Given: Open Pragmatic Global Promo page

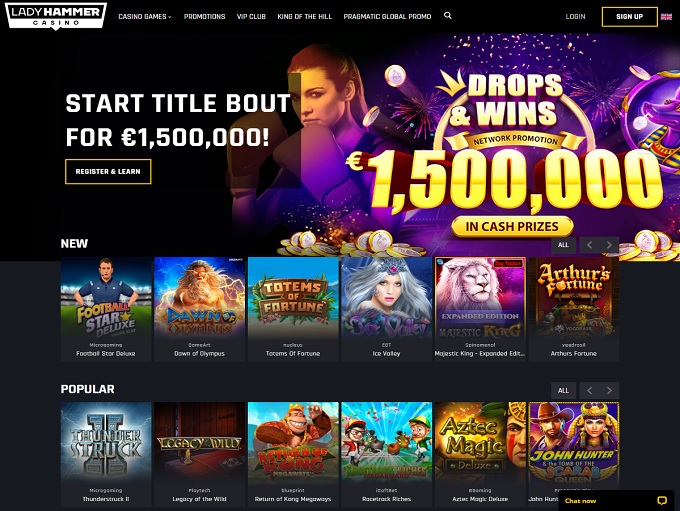Looking at the screenshot, I should [x=387, y=16].
